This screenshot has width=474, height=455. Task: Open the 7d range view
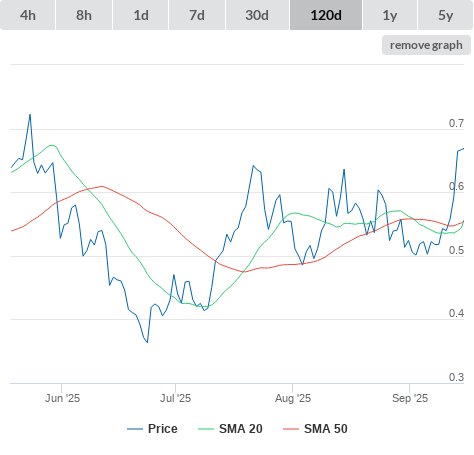tap(197, 15)
